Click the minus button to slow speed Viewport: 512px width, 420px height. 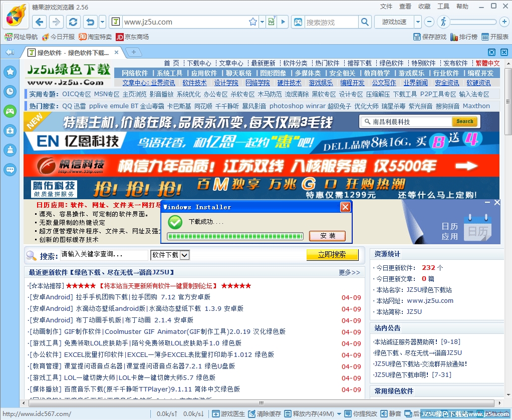coord(429,22)
